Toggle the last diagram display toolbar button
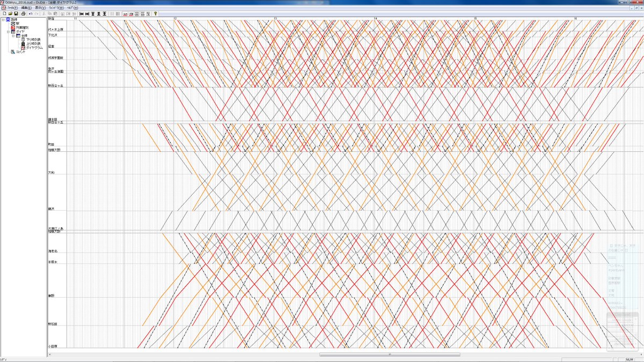The height and width of the screenshot is (362, 644). point(148,13)
